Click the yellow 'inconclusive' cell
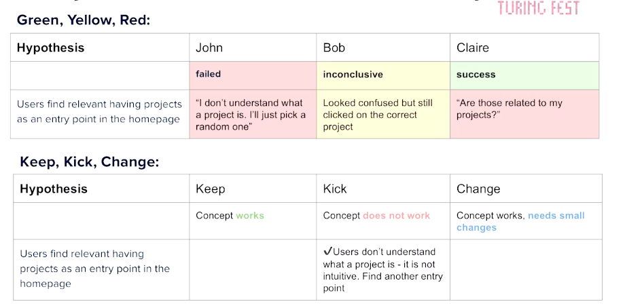This screenshot has width=644, height=306. click(382, 75)
